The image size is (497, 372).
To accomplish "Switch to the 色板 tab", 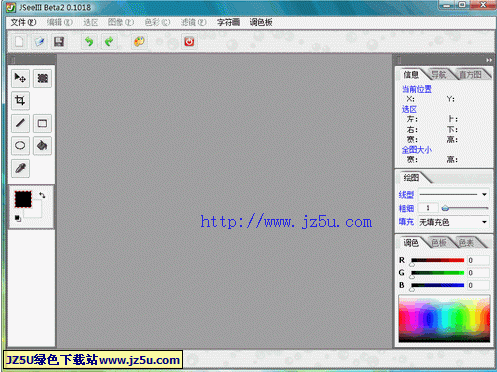I will 439,243.
